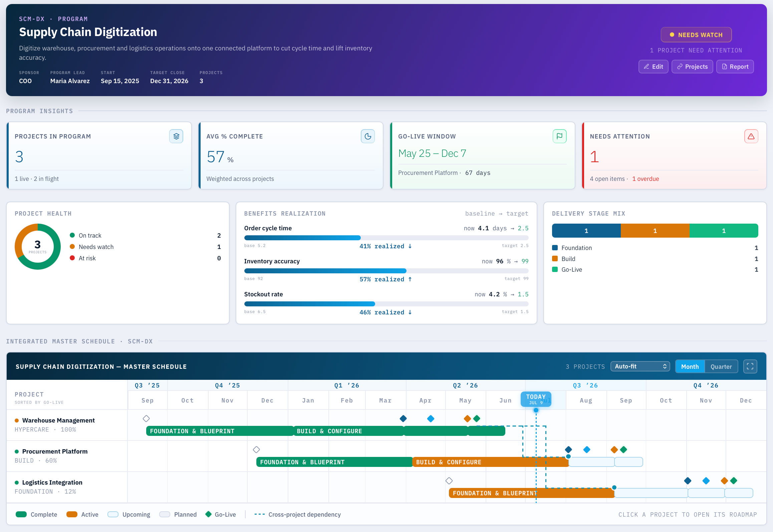Click the Go-Live stage legend row
This screenshot has height=532, width=773.
tap(655, 269)
